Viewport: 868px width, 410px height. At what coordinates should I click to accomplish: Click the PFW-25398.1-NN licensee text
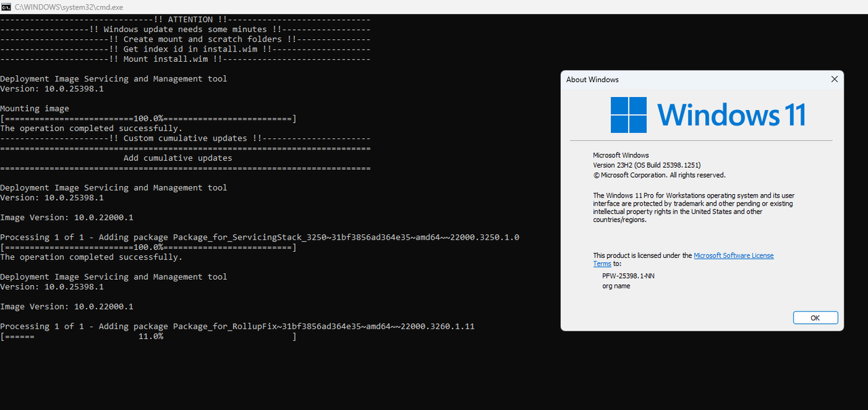click(629, 276)
